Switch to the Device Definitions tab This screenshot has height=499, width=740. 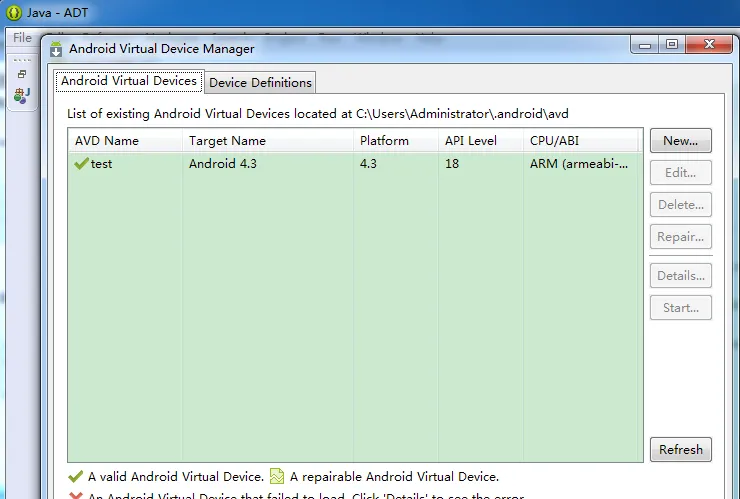coord(261,82)
